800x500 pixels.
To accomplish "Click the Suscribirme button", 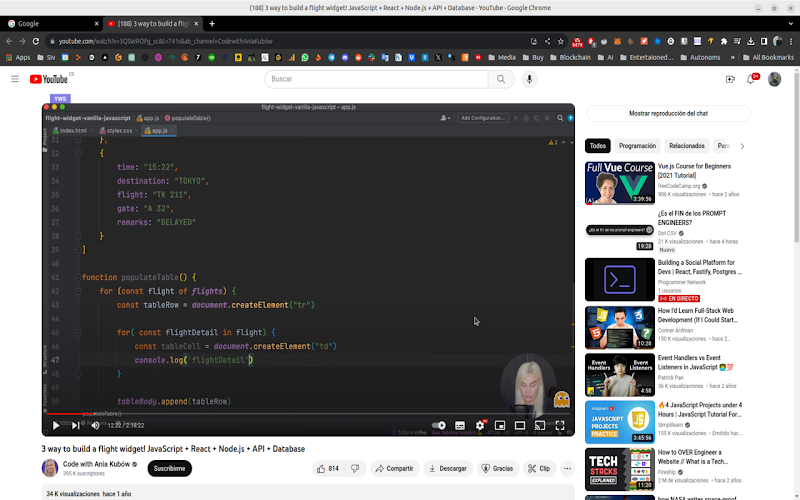I will click(x=169, y=468).
